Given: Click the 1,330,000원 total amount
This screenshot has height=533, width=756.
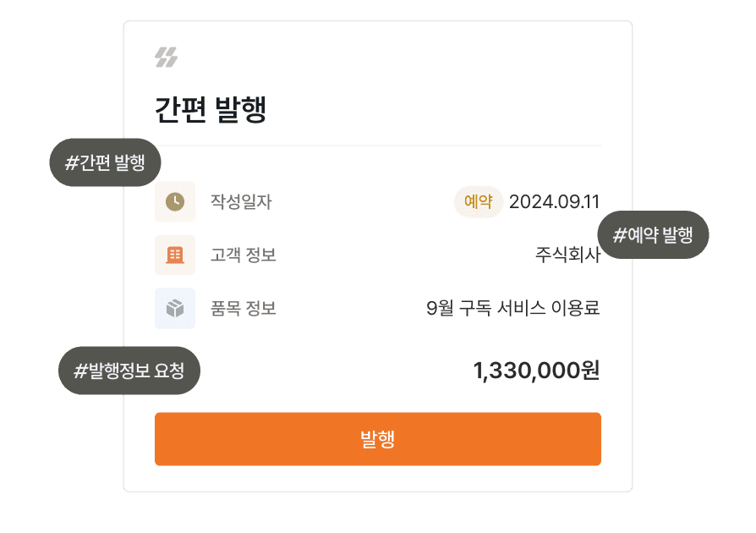Looking at the screenshot, I should [537, 370].
